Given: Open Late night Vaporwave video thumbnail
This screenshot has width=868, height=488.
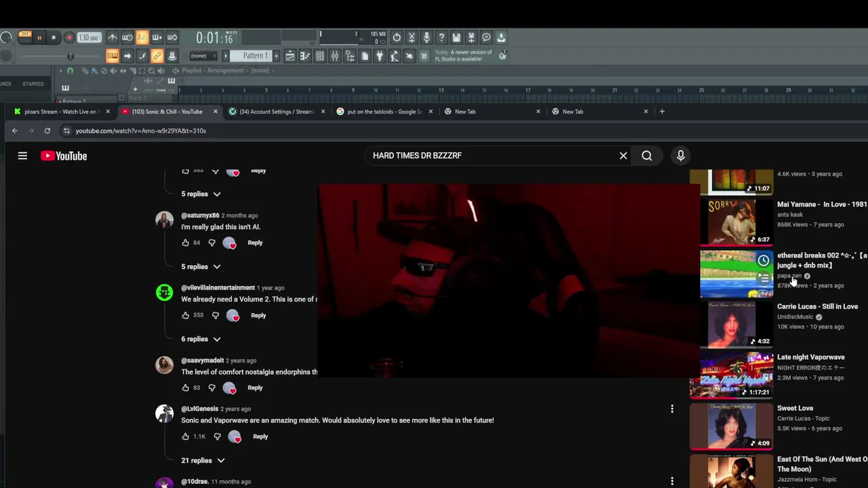Looking at the screenshot, I should tap(731, 375).
